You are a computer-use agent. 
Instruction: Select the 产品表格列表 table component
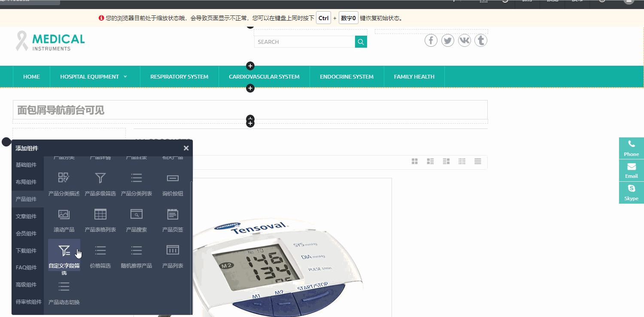pyautogui.click(x=100, y=219)
